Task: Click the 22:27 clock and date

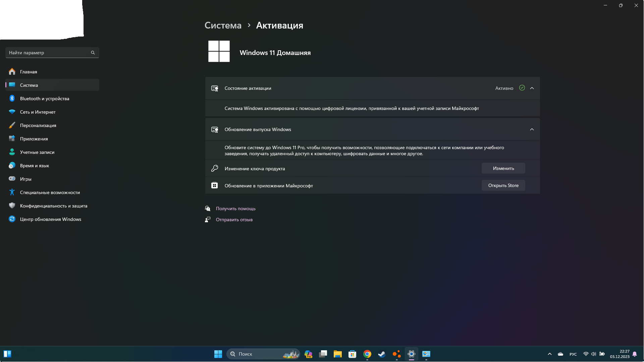Action: pyautogui.click(x=620, y=354)
